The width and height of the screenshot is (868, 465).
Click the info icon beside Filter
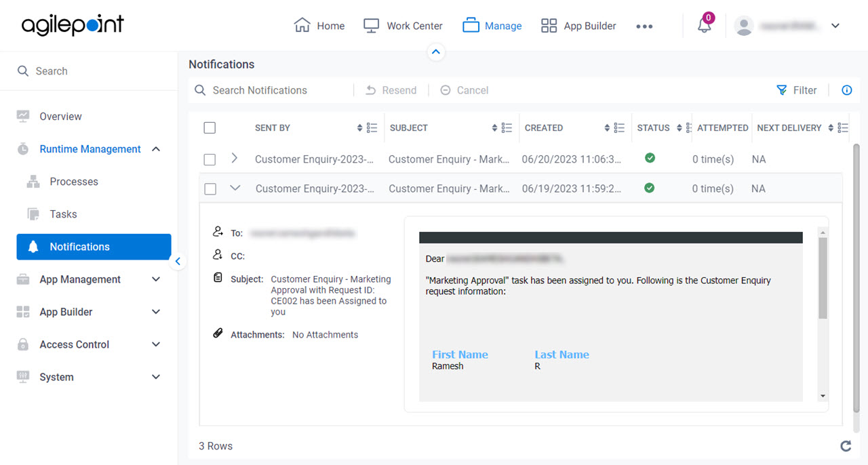(x=847, y=90)
